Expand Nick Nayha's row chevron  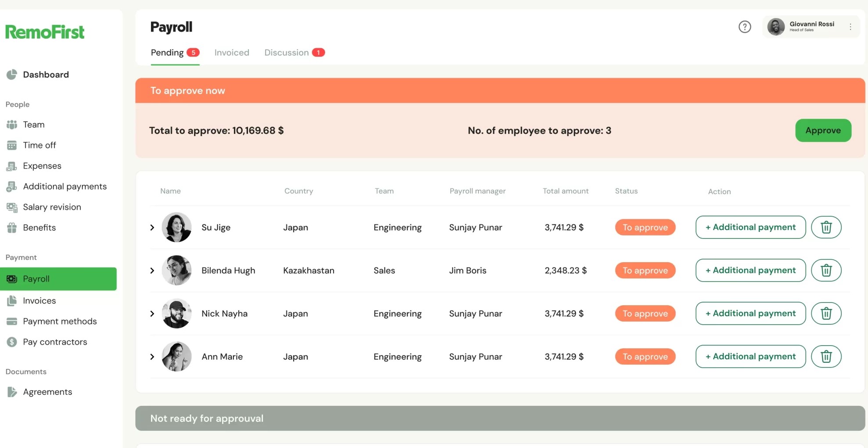(152, 314)
